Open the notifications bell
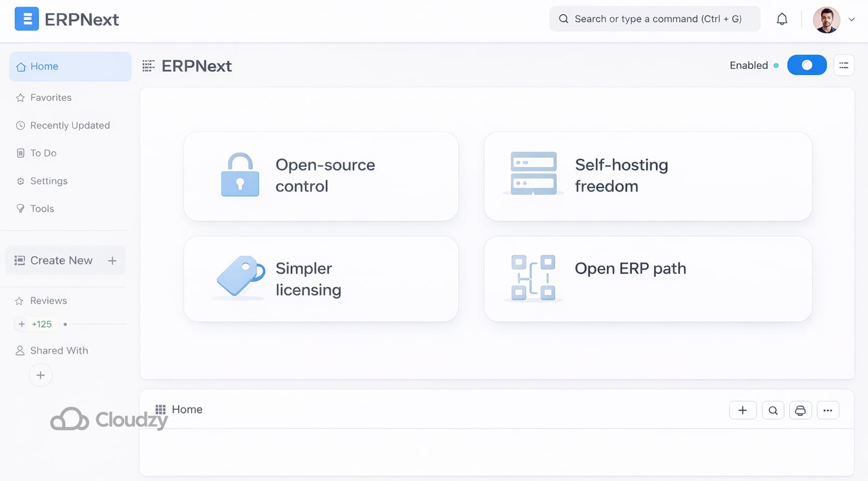The width and height of the screenshot is (868, 481). 782,19
